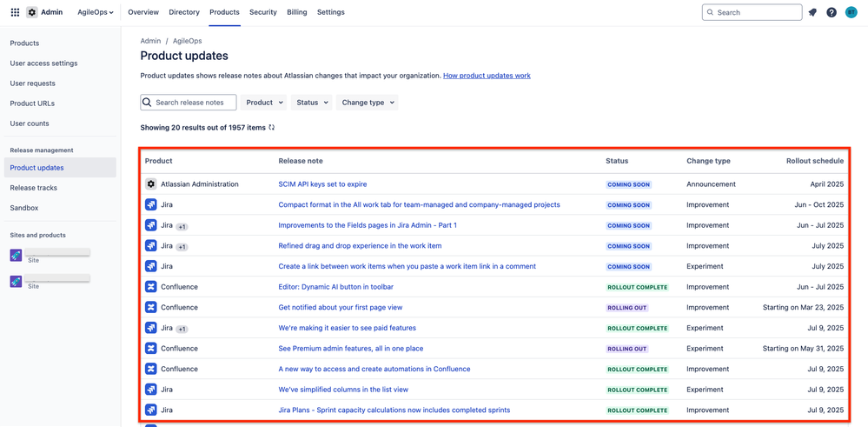This screenshot has width=868, height=427.
Task: Click the ROLLING OUT status in first page view row
Action: coord(626,308)
